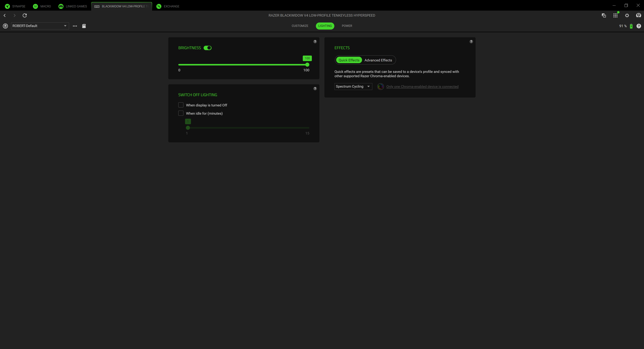Image resolution: width=644 pixels, height=349 pixels.
Task: Open the POWER tab
Action: coord(347,26)
